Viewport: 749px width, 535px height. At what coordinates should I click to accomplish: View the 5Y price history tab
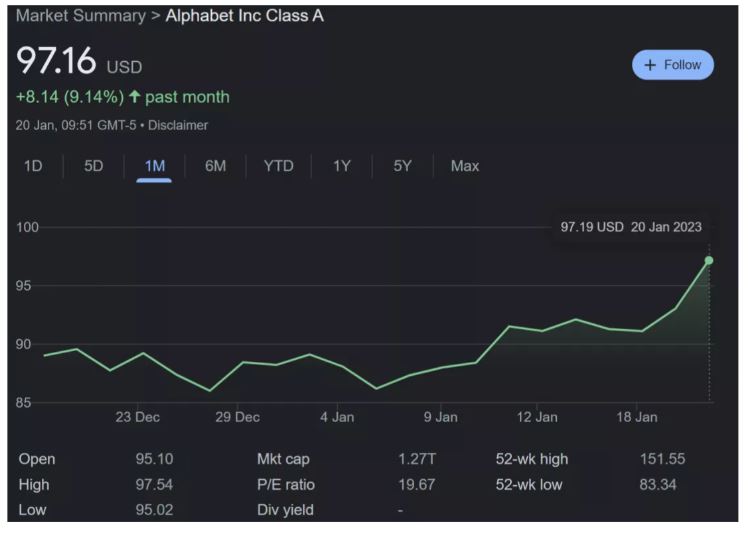click(x=402, y=166)
